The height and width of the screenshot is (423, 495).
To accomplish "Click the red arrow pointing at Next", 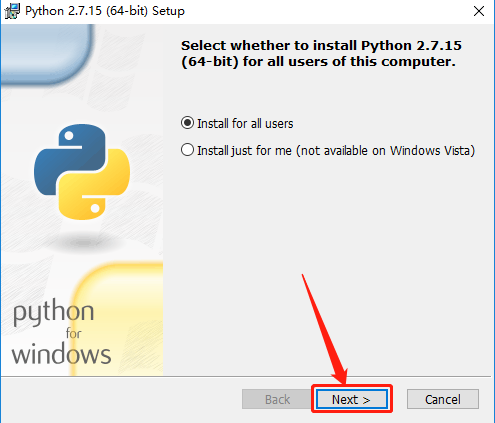I will click(325, 328).
